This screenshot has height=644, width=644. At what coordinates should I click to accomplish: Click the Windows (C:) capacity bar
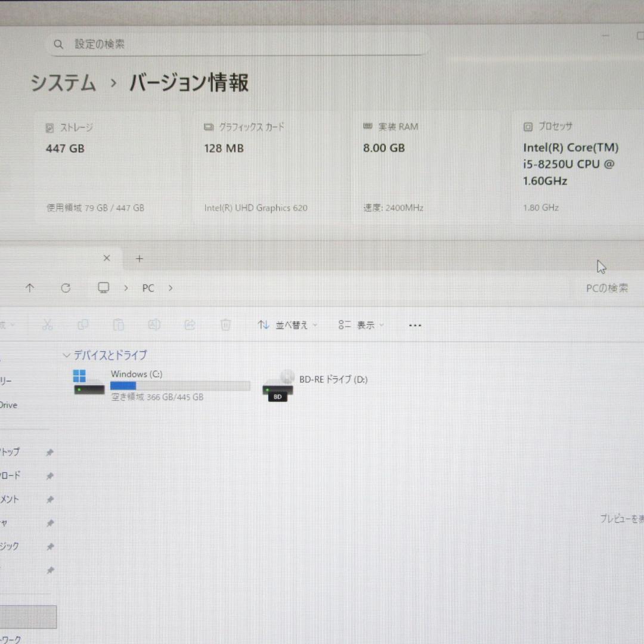point(179,386)
